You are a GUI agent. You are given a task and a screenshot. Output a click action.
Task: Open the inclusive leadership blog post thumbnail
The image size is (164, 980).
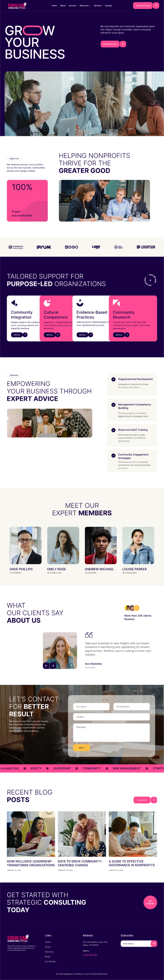31,834
